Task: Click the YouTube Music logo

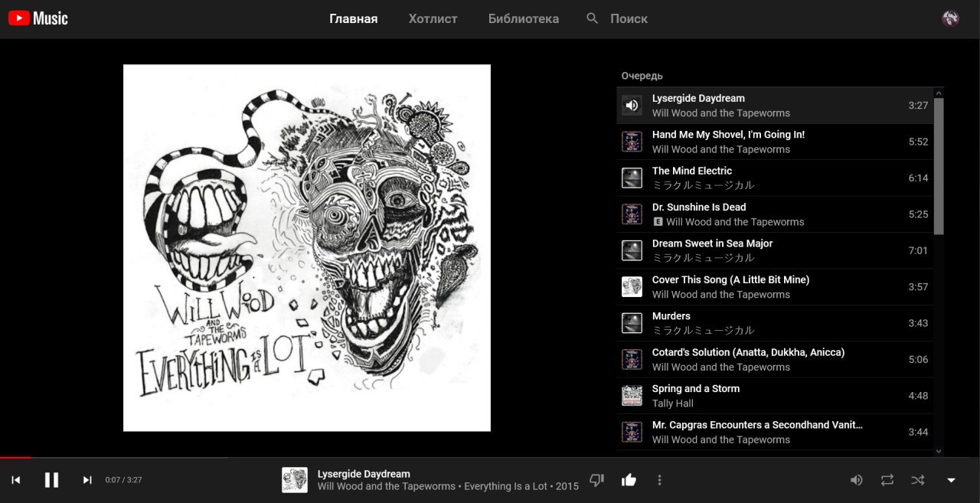Action: tap(38, 18)
